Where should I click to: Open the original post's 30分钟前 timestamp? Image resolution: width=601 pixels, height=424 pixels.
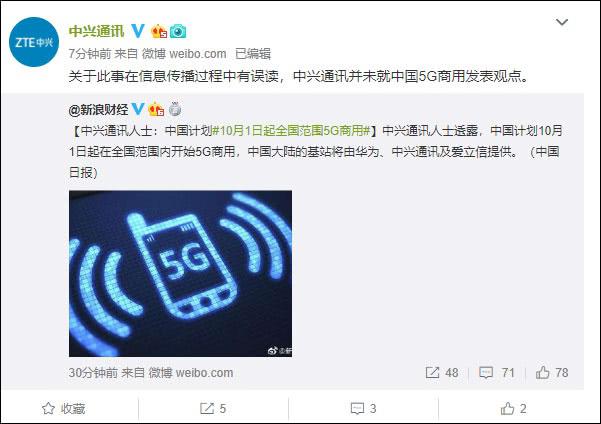93,373
